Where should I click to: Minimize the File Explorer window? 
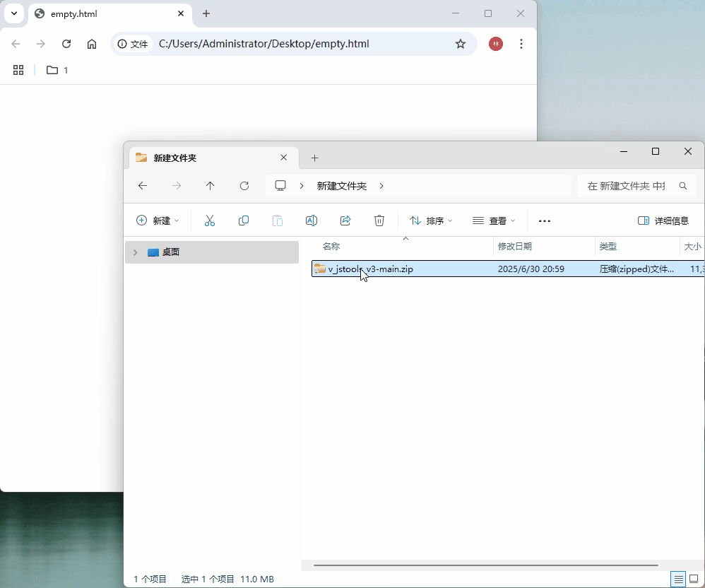(x=624, y=151)
